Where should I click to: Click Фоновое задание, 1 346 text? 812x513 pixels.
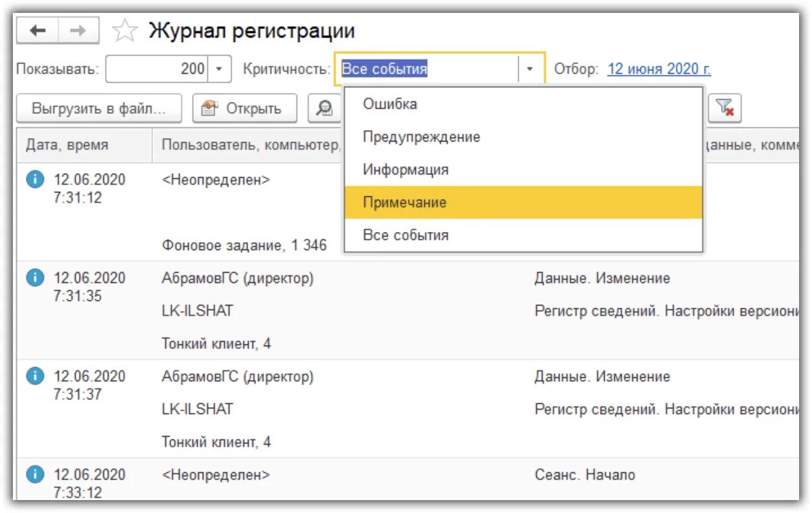[x=244, y=246]
